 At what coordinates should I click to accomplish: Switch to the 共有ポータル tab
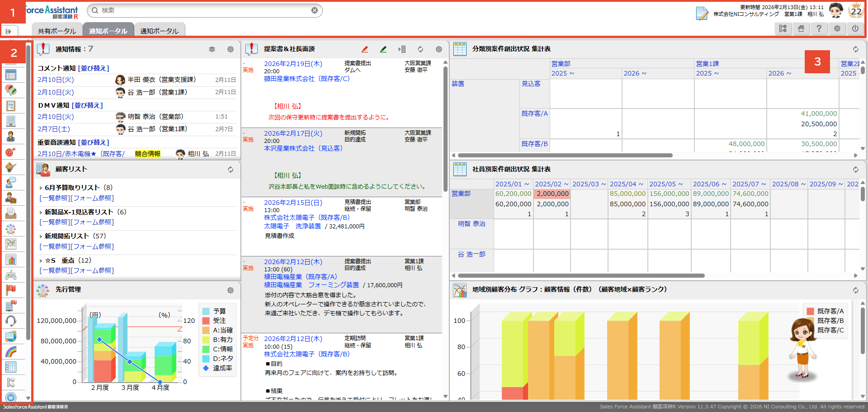click(x=57, y=31)
